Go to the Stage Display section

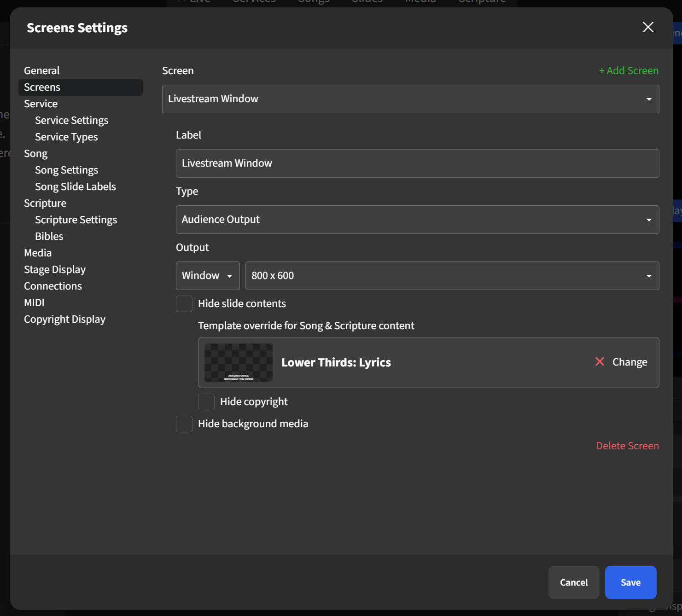tap(54, 269)
